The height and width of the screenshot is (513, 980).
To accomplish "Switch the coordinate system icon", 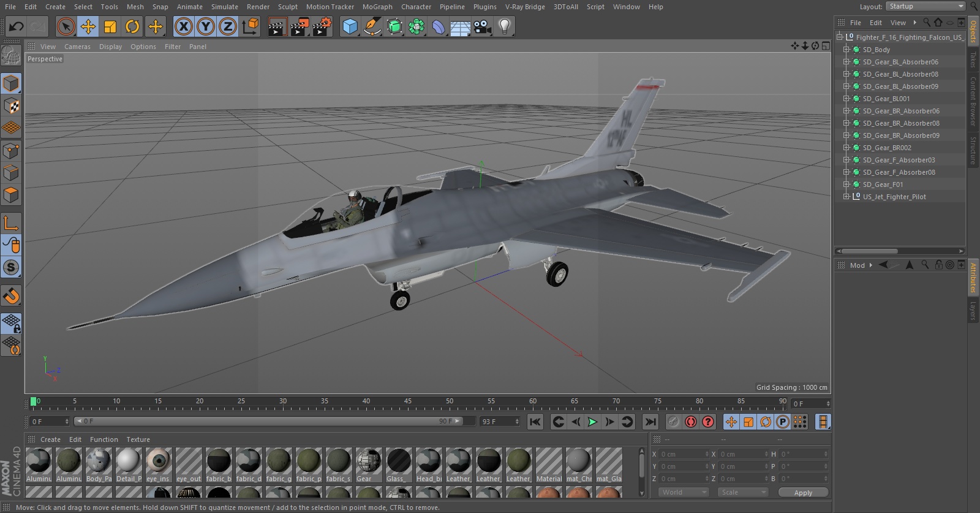I will pos(251,26).
